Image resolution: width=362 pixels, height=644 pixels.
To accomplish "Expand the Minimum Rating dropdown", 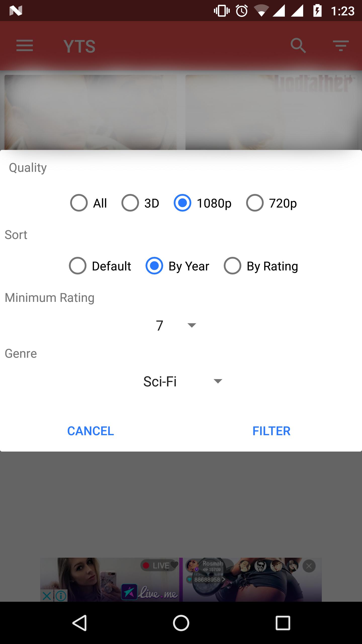I will tap(176, 325).
